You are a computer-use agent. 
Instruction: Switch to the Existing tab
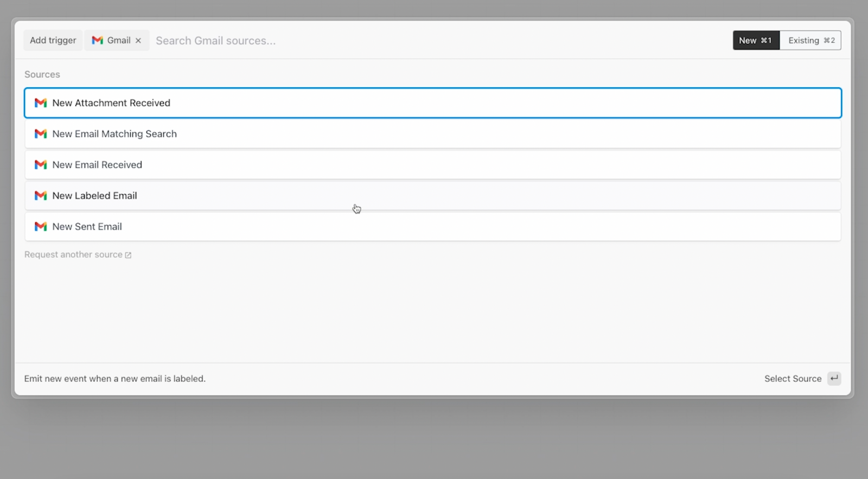coord(810,41)
